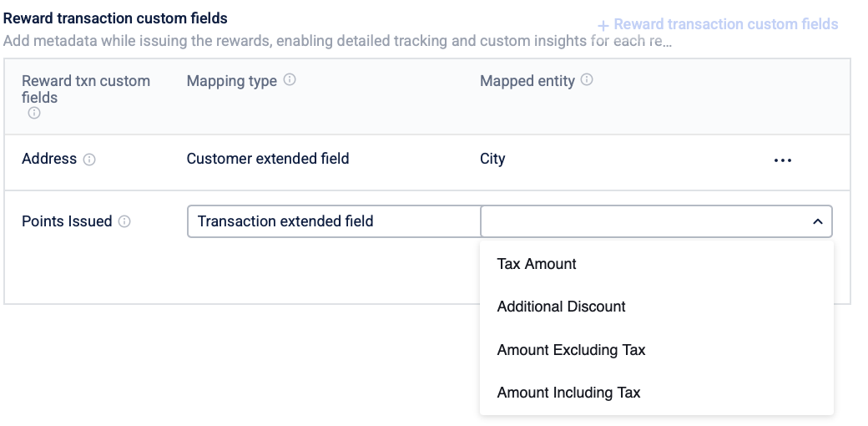Click info icon beside Points Issued
The image size is (868, 426).
(124, 221)
